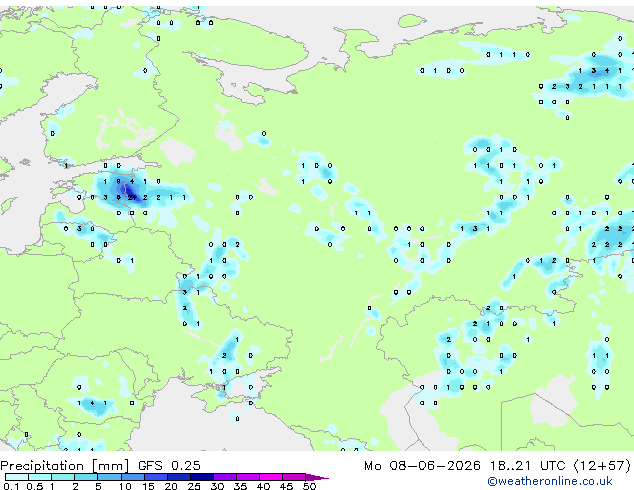This screenshot has height=490, width=634.
Task: Click the 15–20 mm legend swatch
Action: 155,477
